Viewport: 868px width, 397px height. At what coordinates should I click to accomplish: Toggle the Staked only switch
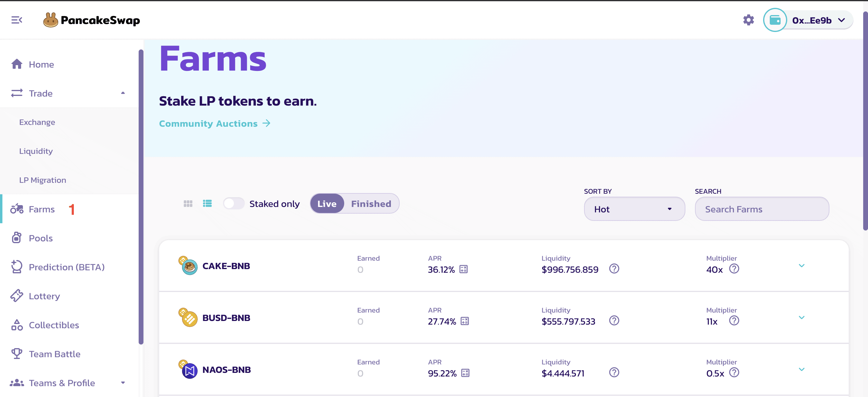[x=234, y=203]
